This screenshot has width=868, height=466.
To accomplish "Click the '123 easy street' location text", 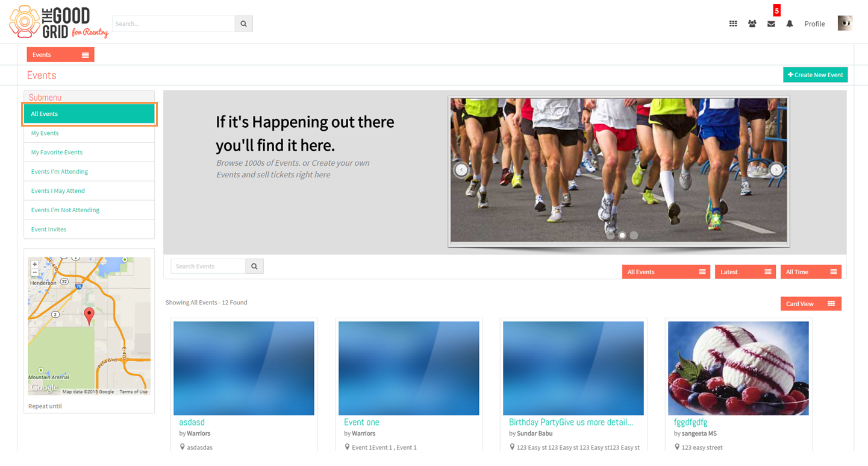I will point(702,447).
